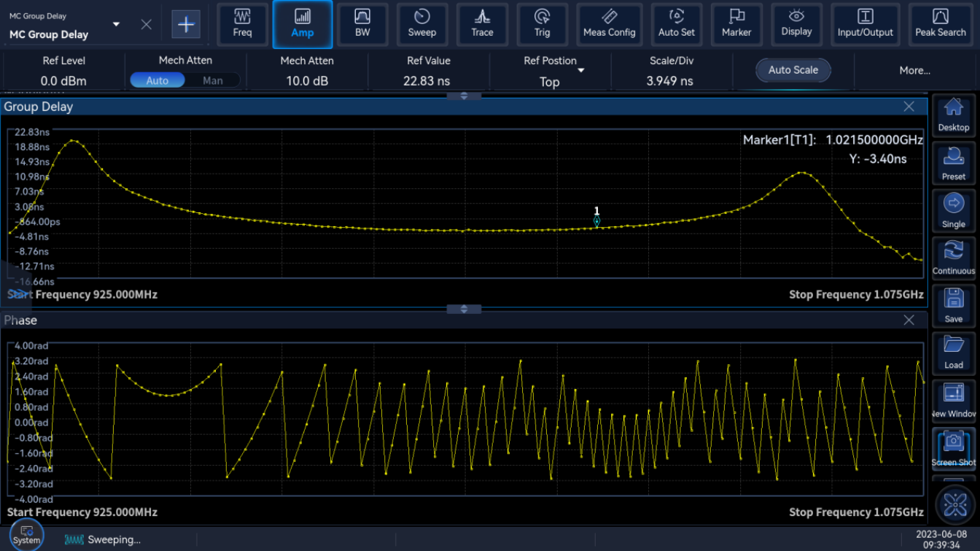
Task: Select Marker 1 on the Group Delay trace
Action: [596, 220]
